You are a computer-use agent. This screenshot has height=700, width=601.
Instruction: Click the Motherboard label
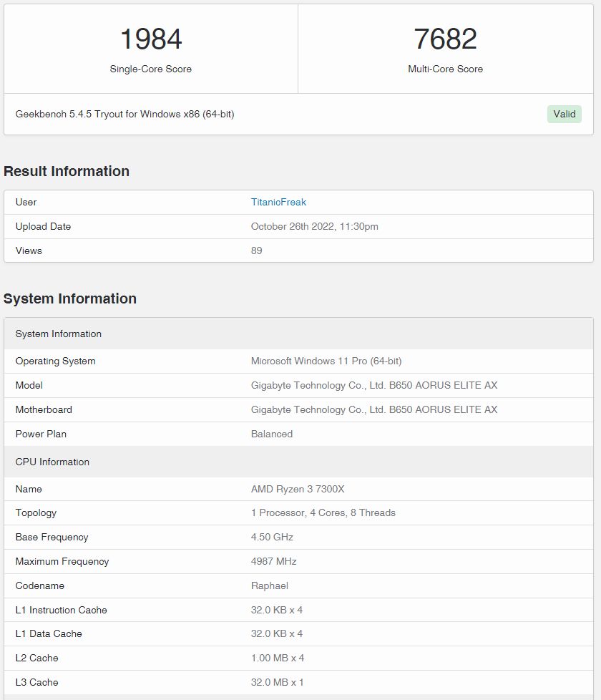click(44, 409)
